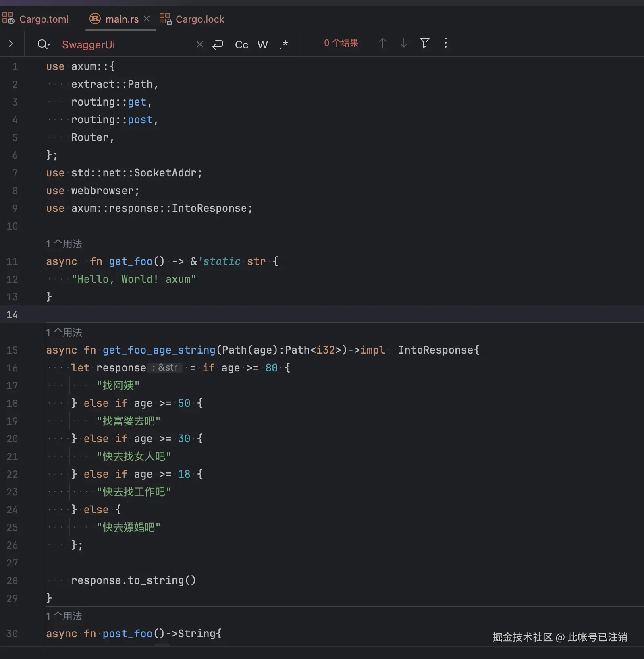Click "Hello, World! axum" string
Viewport: 644px width, 659px height.
[134, 279]
